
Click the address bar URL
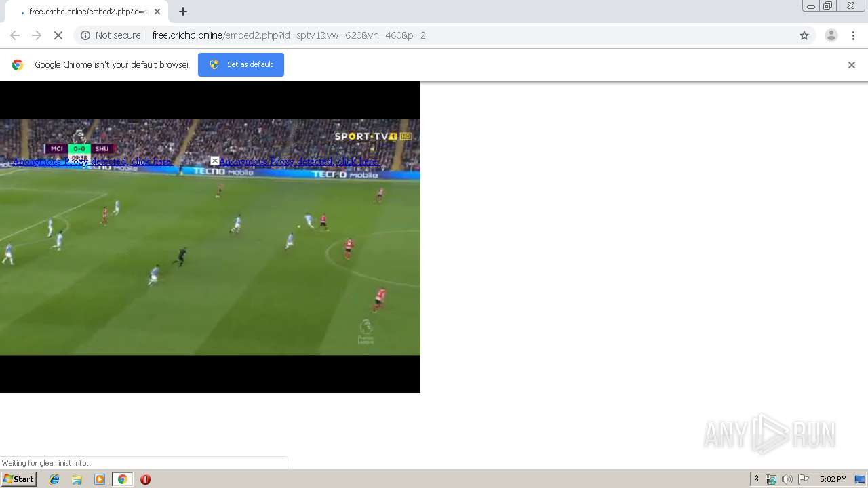289,35
